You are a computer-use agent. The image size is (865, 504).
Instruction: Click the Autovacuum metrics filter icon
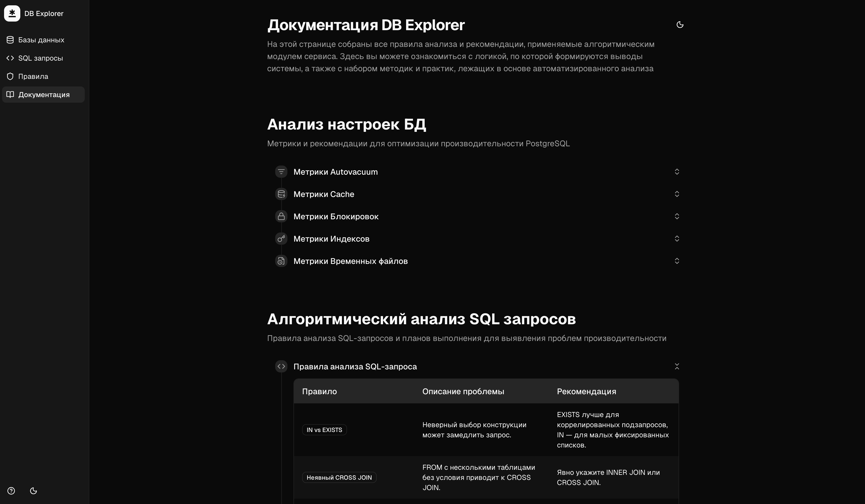pyautogui.click(x=281, y=172)
